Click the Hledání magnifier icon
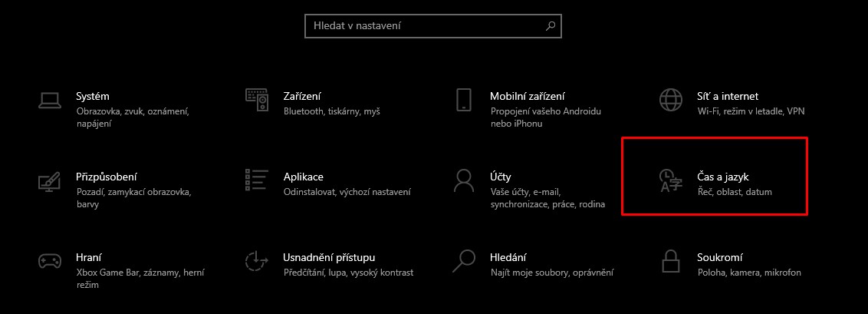The height and width of the screenshot is (314, 868). (x=463, y=261)
